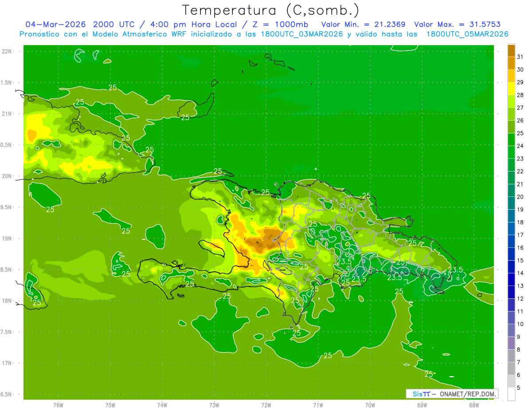Screen dimensions: 532x411
Task: Pick the yellow legend swatch between 28 and 29
Action: point(511,89)
